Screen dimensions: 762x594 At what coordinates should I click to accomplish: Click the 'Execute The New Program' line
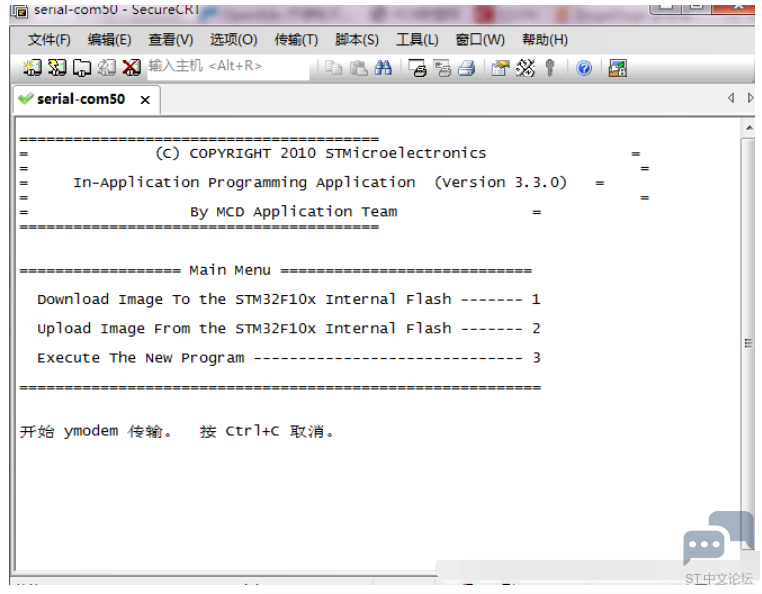click(289, 358)
